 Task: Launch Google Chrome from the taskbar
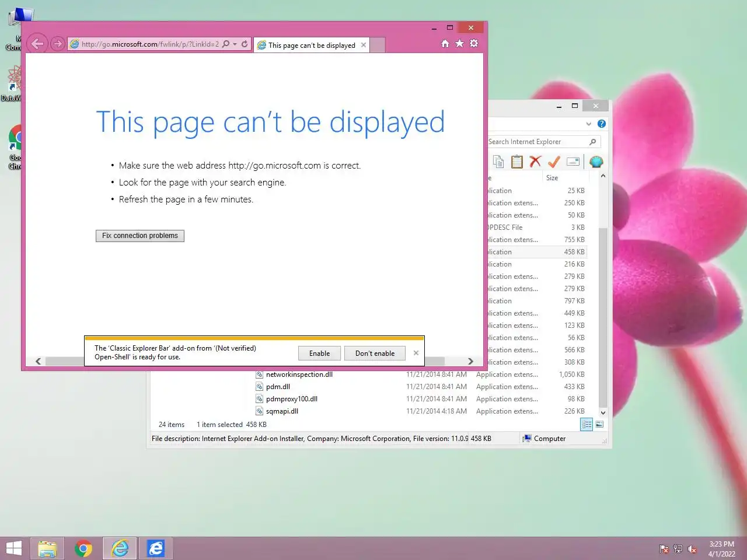point(83,548)
